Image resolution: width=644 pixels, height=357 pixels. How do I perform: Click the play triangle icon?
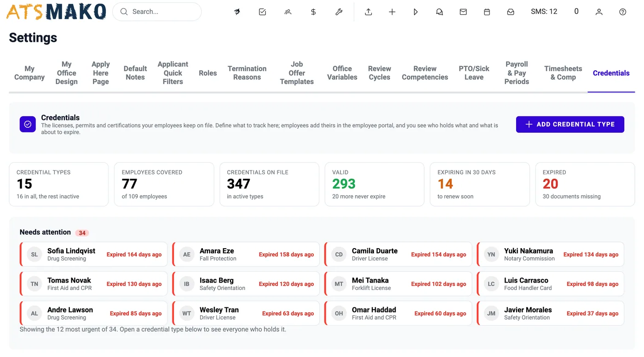[x=416, y=12]
